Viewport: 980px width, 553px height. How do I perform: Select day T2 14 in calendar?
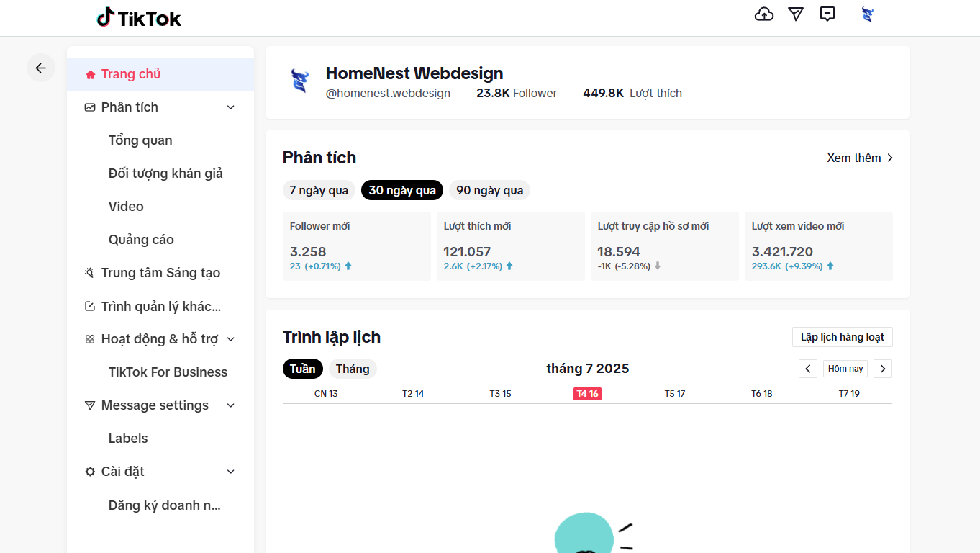413,394
